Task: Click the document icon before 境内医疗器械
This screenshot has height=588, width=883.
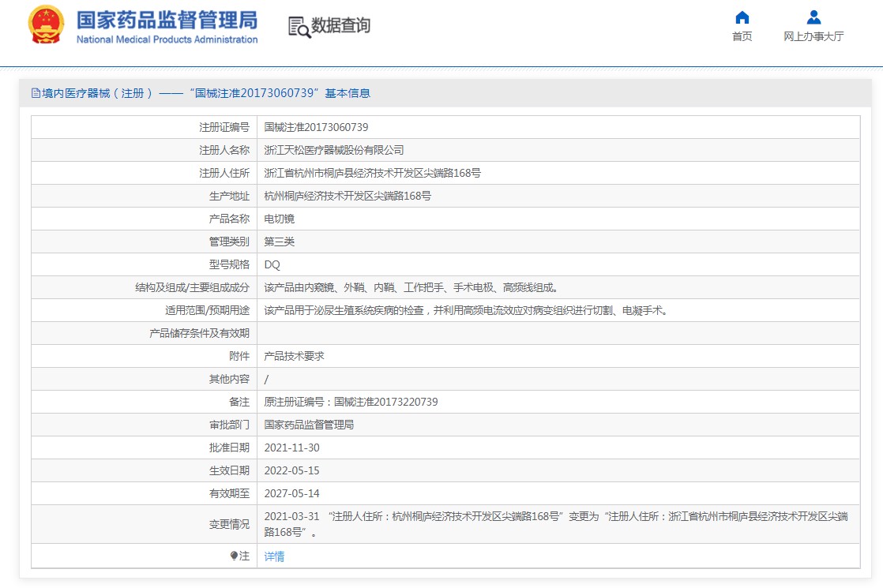Action: [36, 93]
